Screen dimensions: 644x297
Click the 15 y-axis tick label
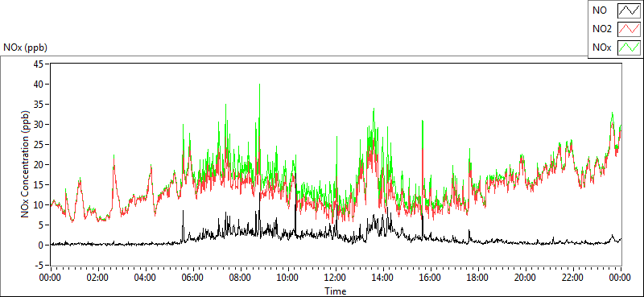(39, 185)
